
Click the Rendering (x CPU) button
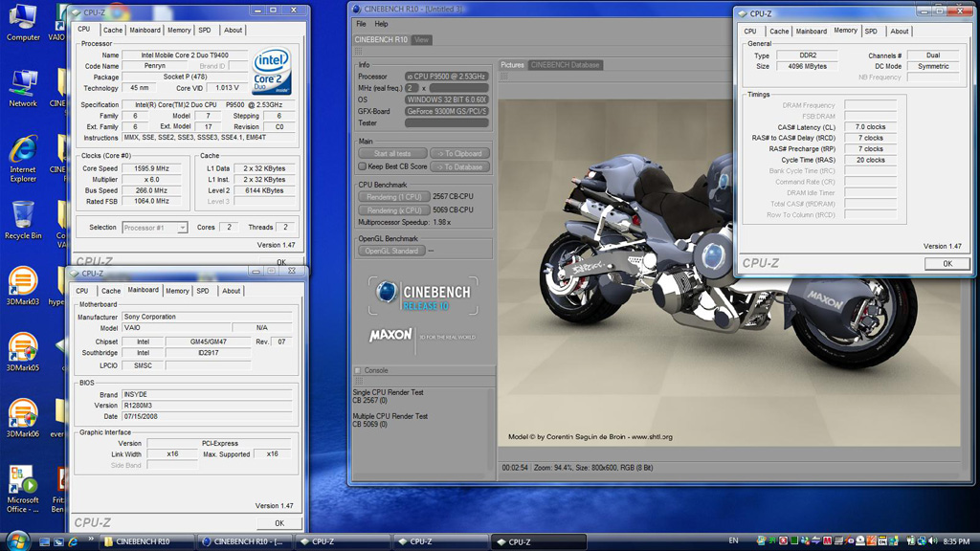pos(393,209)
